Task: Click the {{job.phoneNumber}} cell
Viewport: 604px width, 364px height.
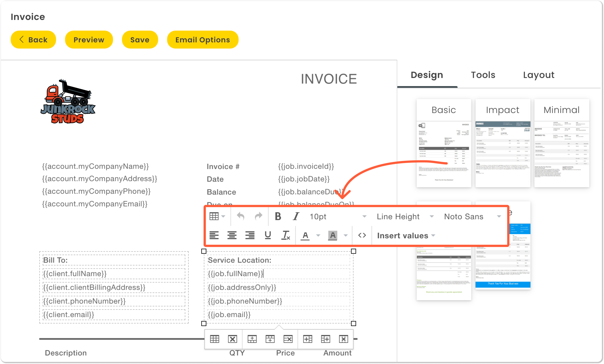Action: point(278,301)
